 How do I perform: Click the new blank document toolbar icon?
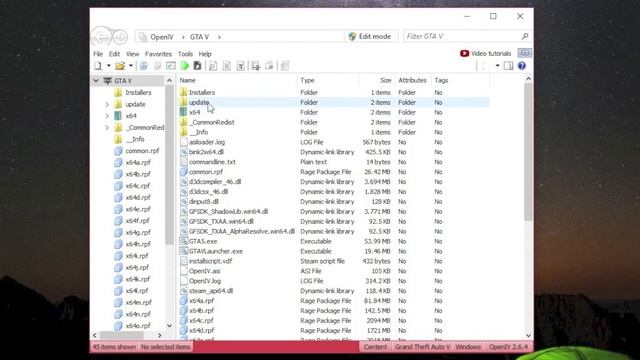[x=98, y=66]
